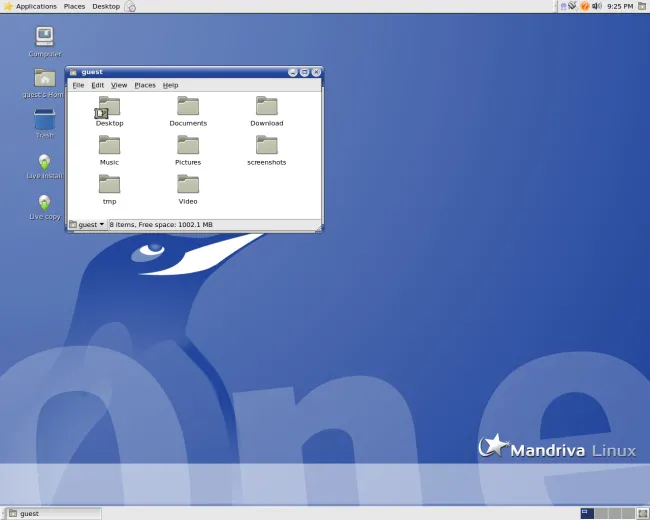The height and width of the screenshot is (520, 650).
Task: Open the View menu in guest window
Action: tap(119, 85)
